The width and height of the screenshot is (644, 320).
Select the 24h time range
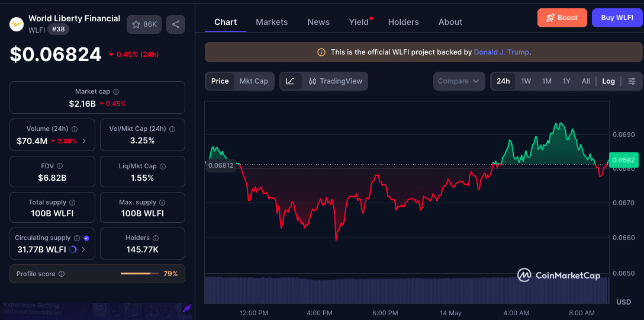(x=503, y=81)
